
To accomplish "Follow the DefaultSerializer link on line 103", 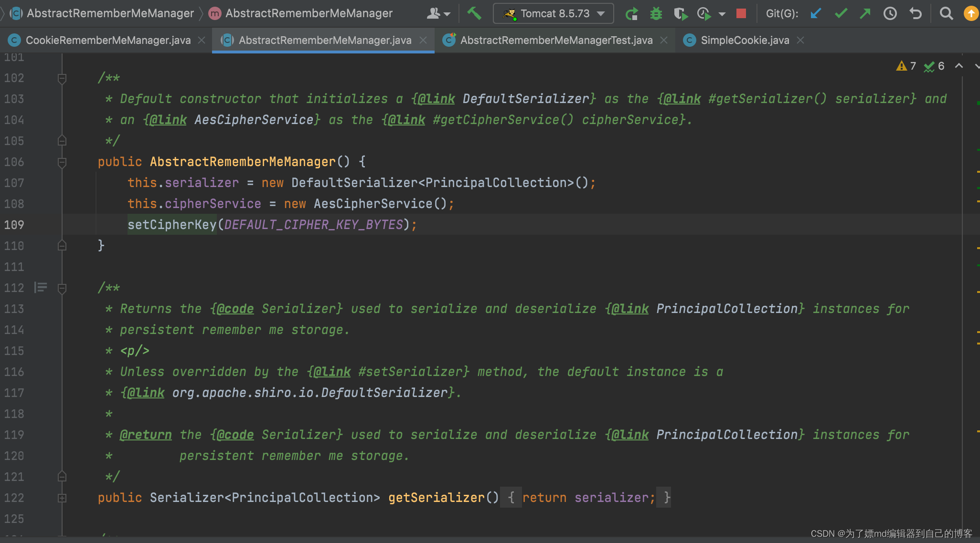I will click(526, 99).
